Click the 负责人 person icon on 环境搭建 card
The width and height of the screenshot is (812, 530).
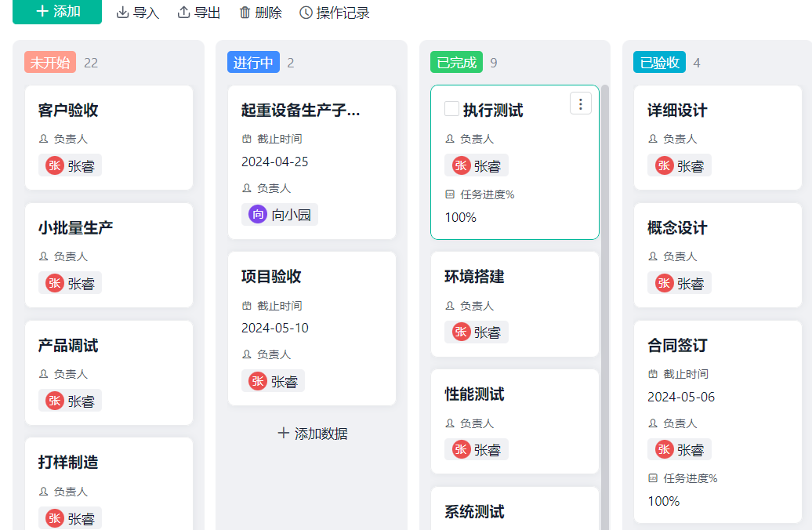pyautogui.click(x=450, y=306)
